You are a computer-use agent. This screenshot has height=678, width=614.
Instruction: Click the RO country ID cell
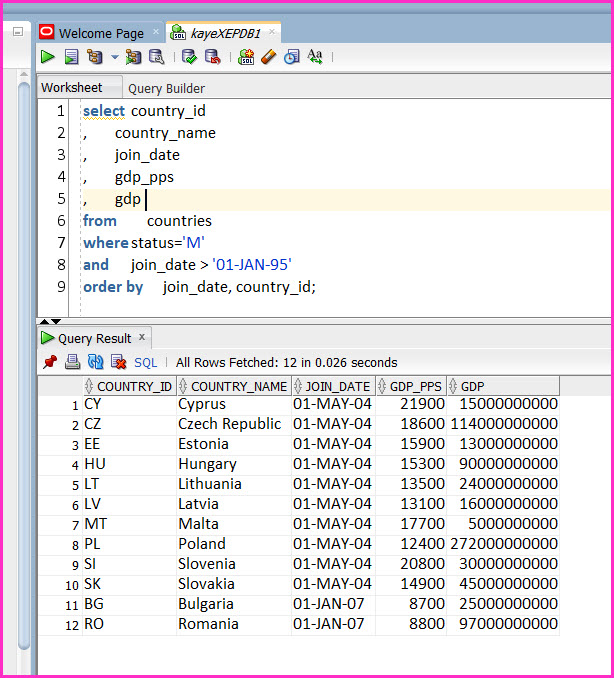[x=129, y=624]
